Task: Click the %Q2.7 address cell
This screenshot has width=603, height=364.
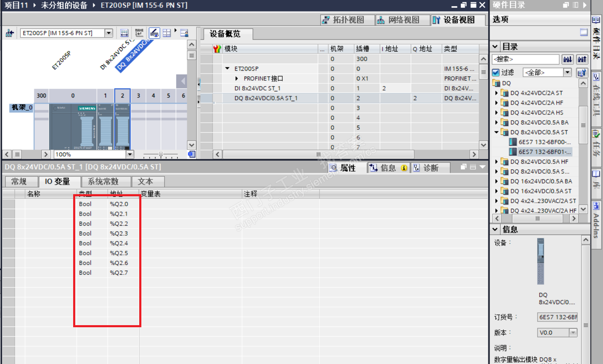Action: click(x=123, y=273)
